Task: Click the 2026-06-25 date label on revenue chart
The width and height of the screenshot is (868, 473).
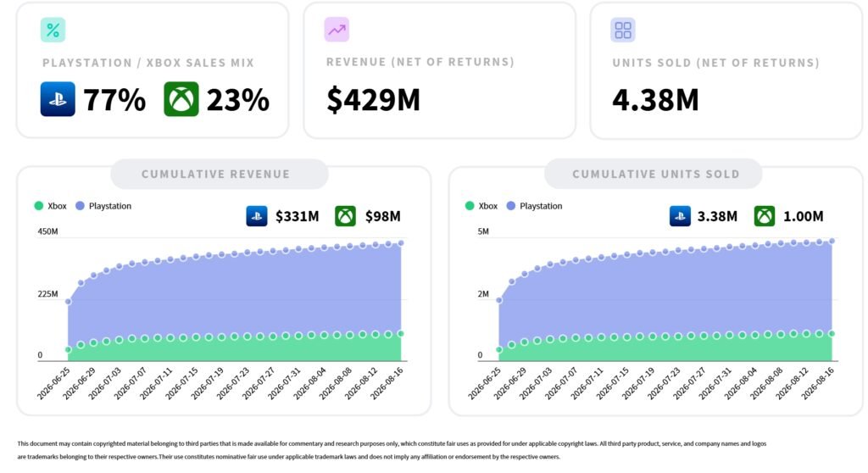Action: coord(53,383)
